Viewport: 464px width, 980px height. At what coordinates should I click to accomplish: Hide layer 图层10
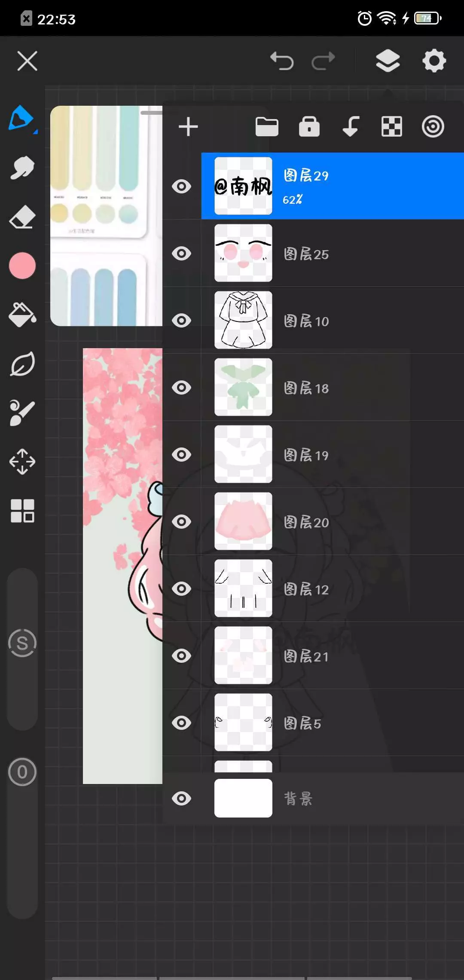(x=182, y=320)
